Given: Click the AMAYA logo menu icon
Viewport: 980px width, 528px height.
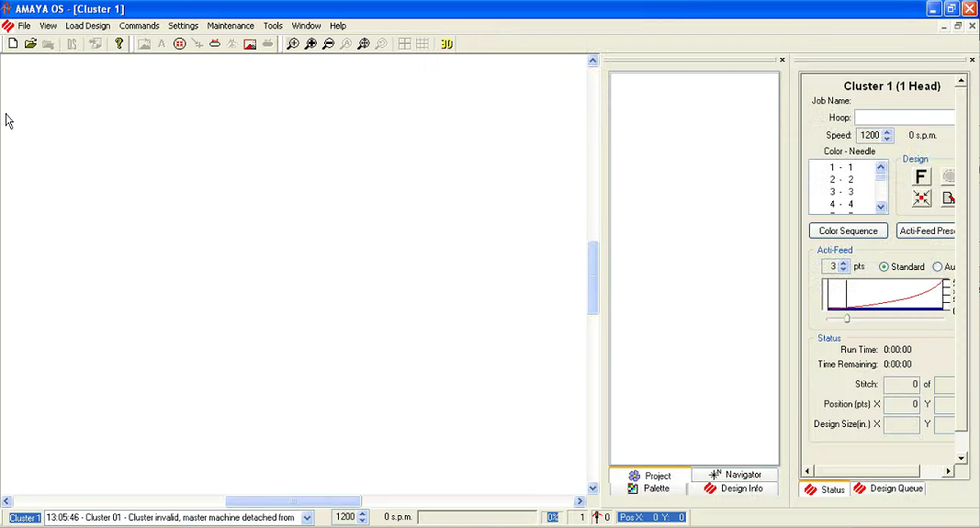Looking at the screenshot, I should [x=7, y=27].
